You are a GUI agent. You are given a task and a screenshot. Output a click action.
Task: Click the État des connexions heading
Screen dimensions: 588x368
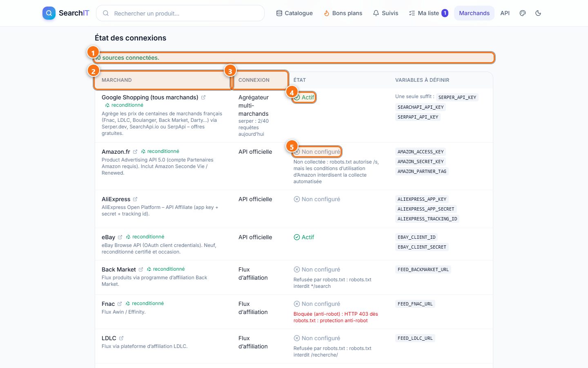[x=131, y=38]
